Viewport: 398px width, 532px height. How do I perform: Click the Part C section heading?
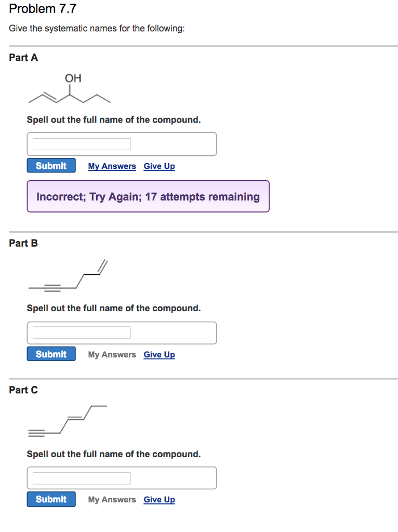point(23,390)
